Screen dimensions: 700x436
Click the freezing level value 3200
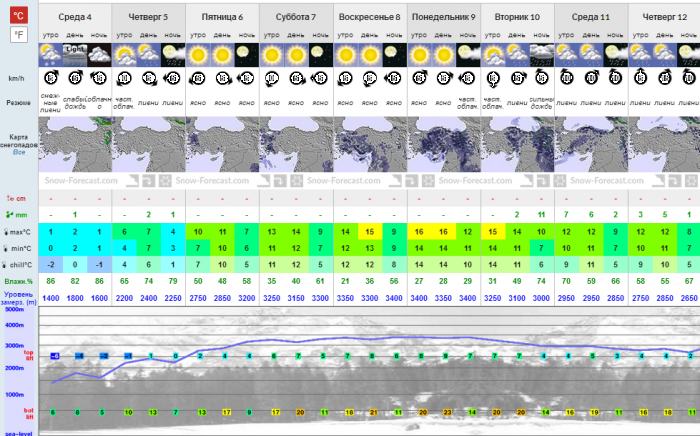point(246,298)
